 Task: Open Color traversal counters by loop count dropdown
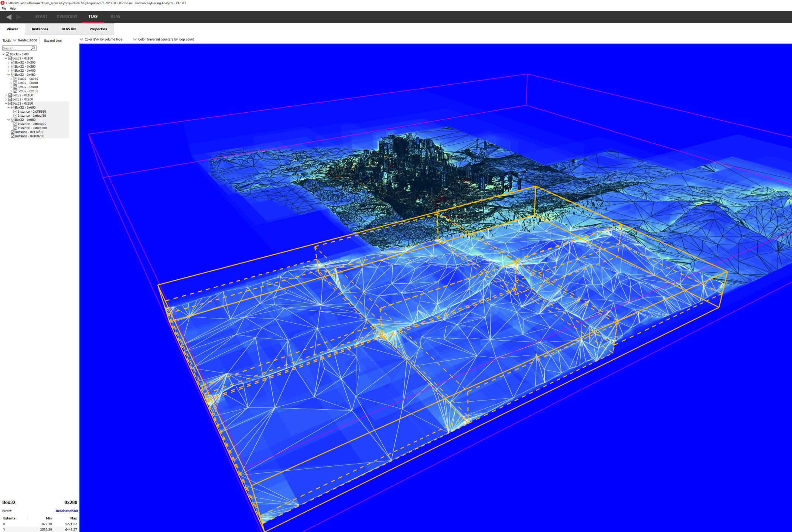point(163,39)
